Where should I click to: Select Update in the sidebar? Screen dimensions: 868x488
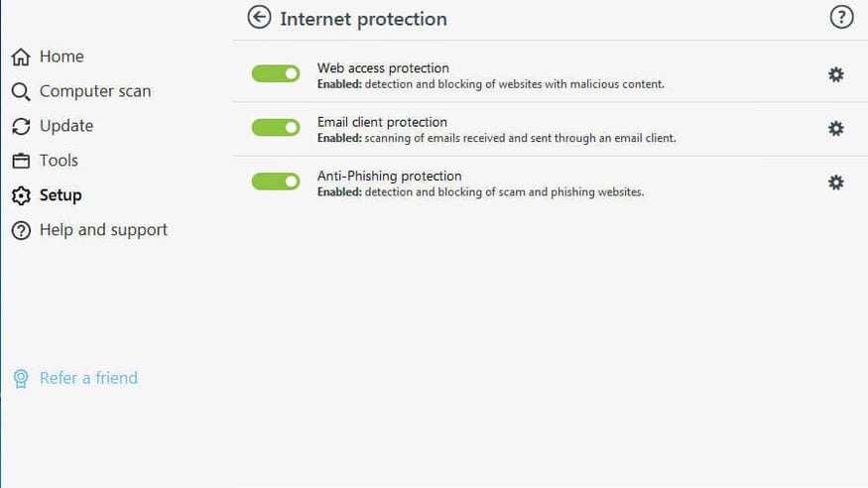coord(66,126)
